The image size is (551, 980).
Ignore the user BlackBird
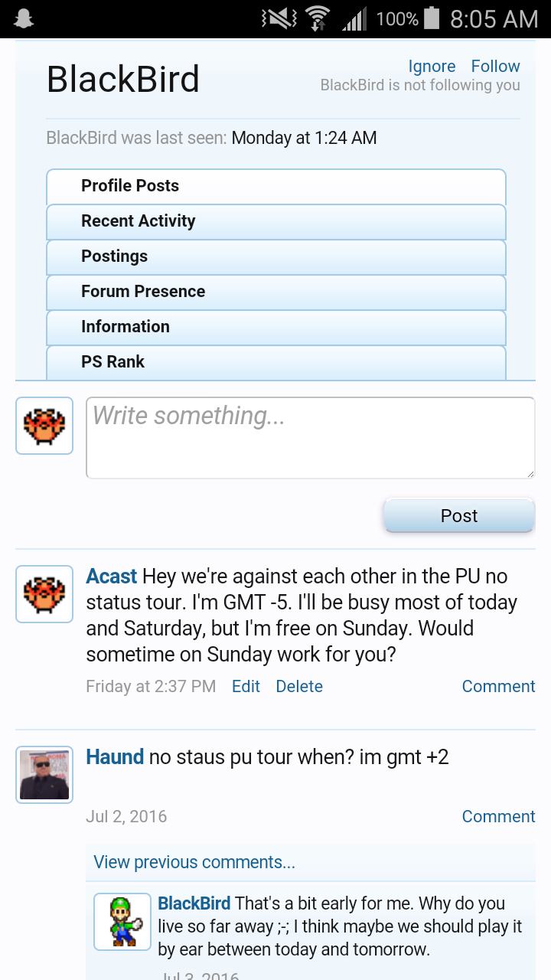[x=432, y=67]
